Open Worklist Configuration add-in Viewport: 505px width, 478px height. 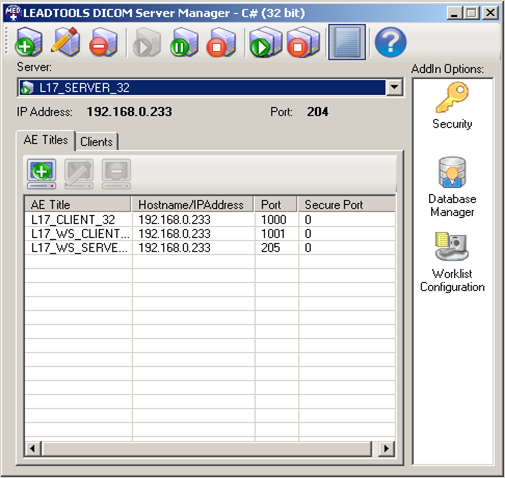pyautogui.click(x=452, y=262)
